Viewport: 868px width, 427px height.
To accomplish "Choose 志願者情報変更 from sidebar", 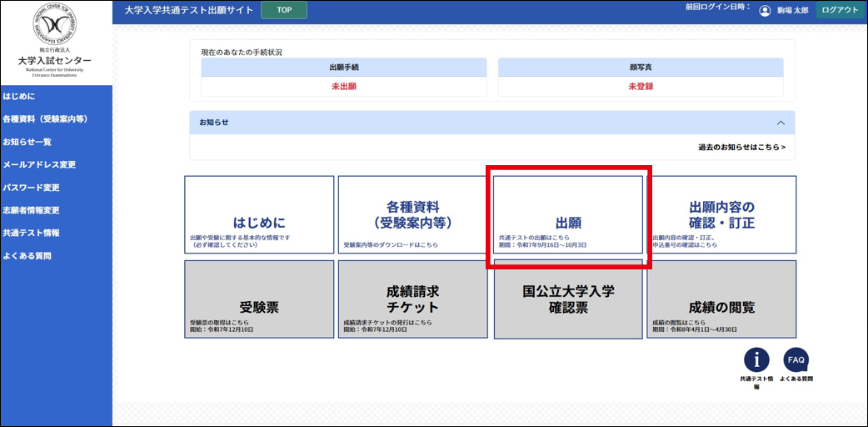I will (x=31, y=210).
